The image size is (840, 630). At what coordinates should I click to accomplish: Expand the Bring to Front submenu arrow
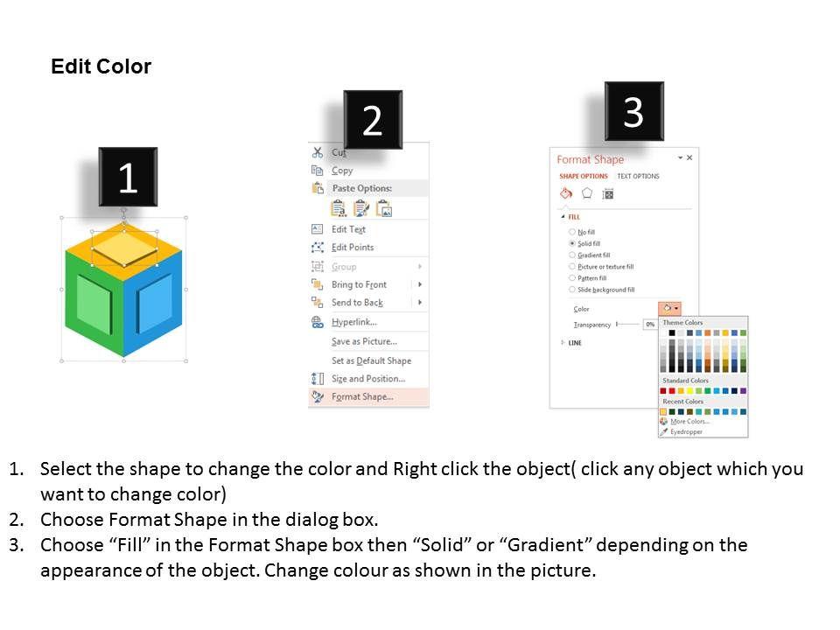tap(420, 284)
